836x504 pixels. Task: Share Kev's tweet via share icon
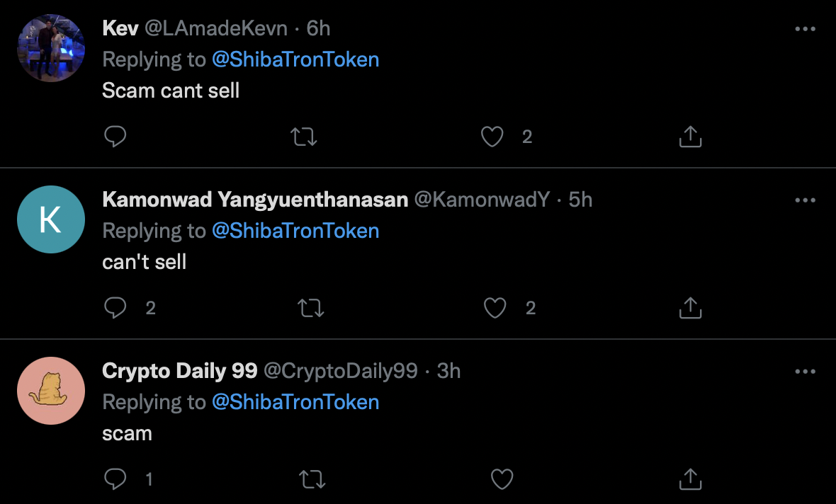(x=690, y=137)
